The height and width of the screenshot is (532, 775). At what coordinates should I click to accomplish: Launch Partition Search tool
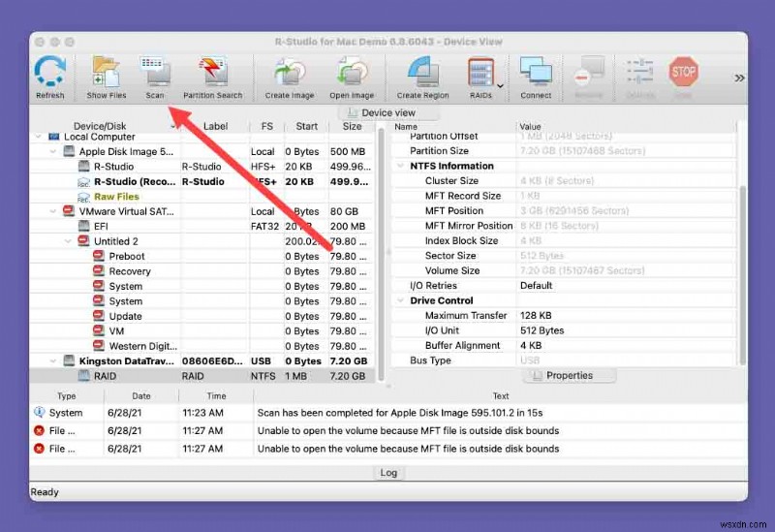(x=212, y=78)
